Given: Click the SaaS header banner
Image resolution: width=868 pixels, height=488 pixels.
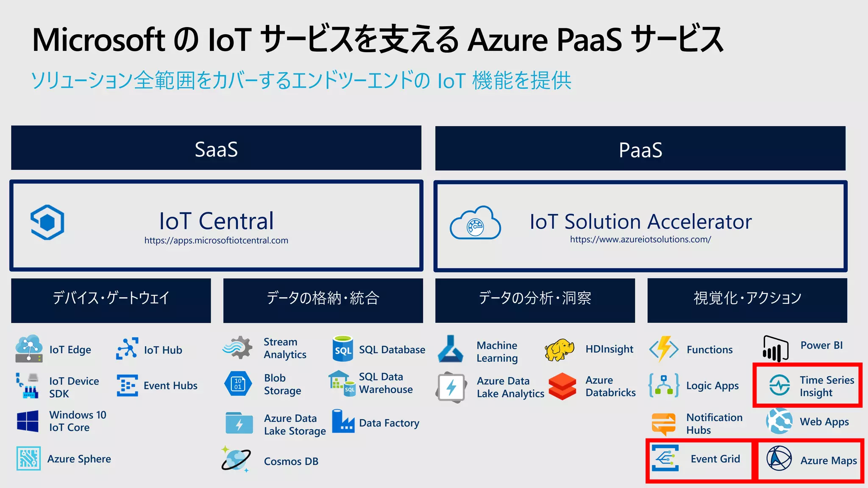Looking at the screenshot, I should coord(216,148).
